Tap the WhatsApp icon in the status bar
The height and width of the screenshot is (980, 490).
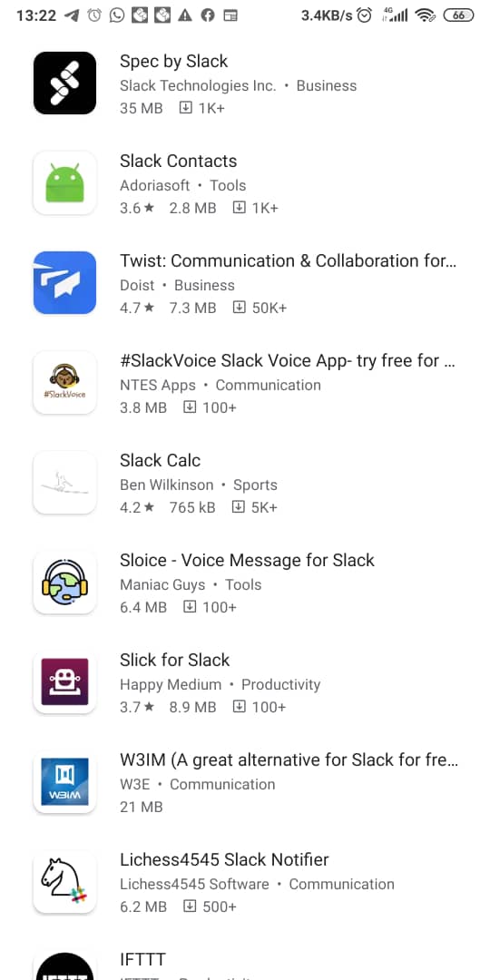[x=117, y=15]
